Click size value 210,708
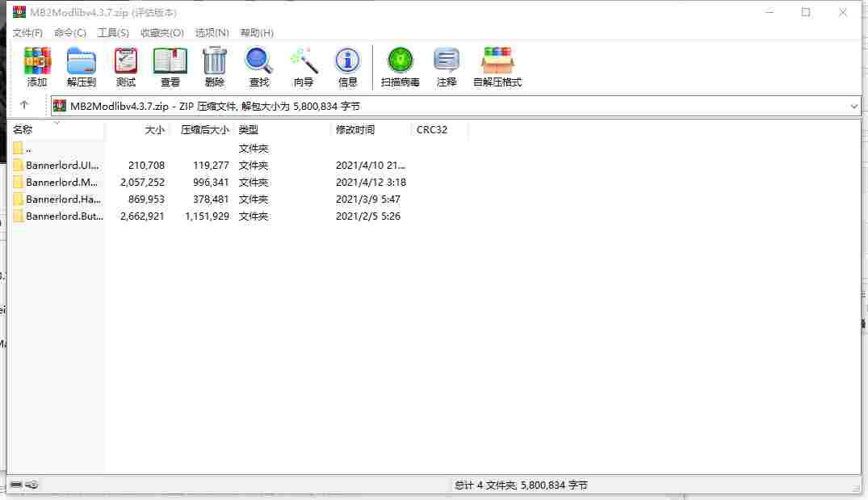This screenshot has height=500, width=868. pyautogui.click(x=147, y=165)
